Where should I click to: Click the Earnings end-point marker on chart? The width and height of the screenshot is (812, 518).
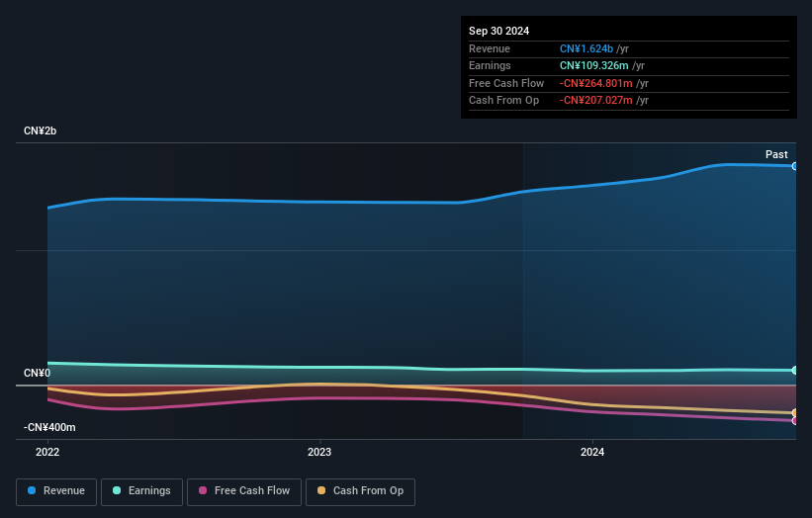[794, 370]
